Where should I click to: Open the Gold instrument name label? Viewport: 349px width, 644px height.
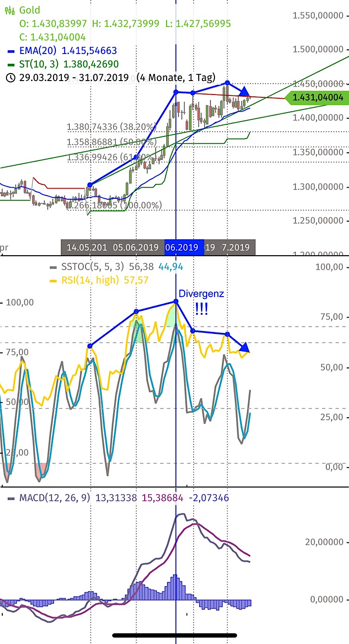30,10
